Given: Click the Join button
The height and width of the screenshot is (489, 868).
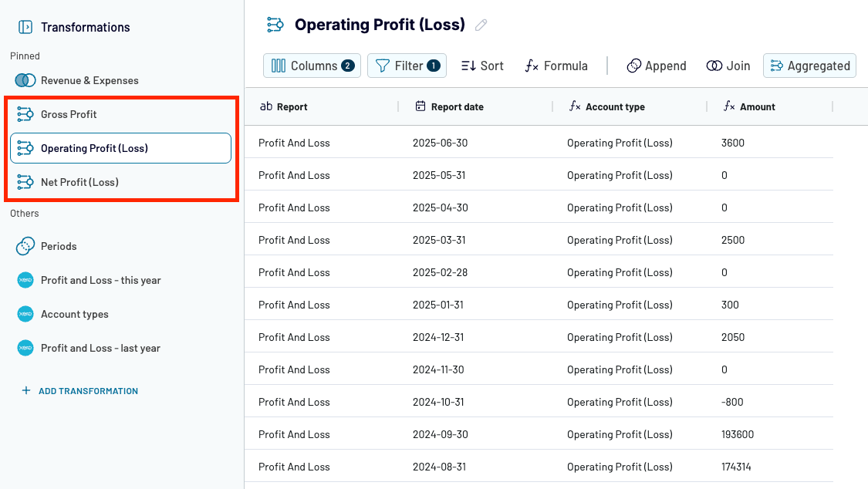Looking at the screenshot, I should tap(728, 66).
